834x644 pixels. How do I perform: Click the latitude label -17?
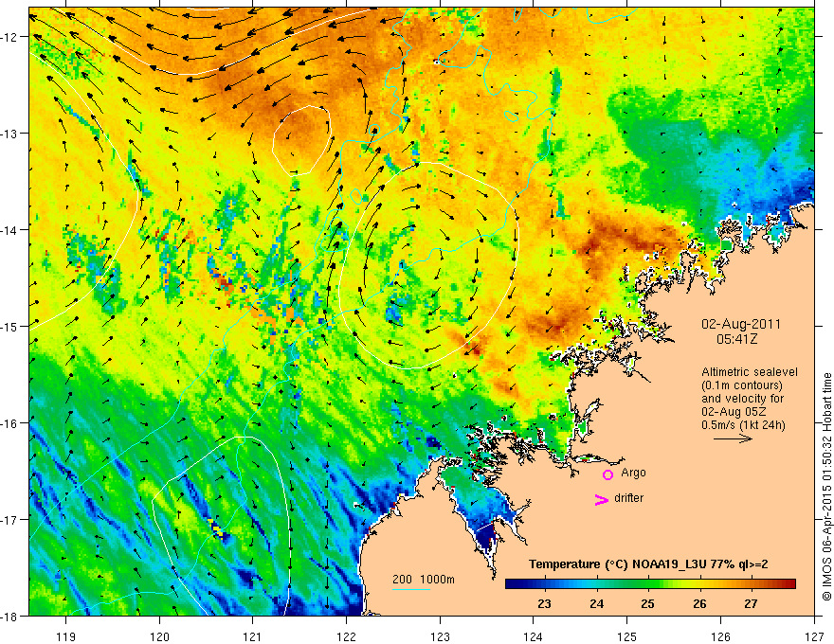(x=10, y=520)
